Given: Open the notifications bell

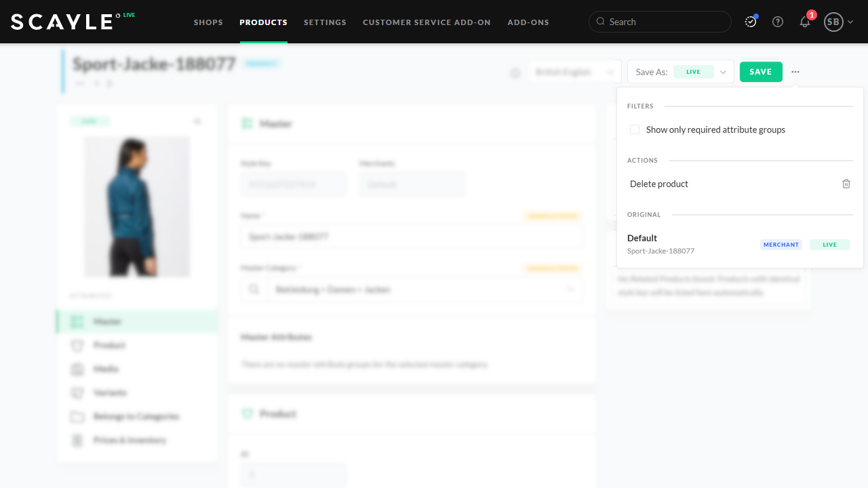Looking at the screenshot, I should point(805,22).
